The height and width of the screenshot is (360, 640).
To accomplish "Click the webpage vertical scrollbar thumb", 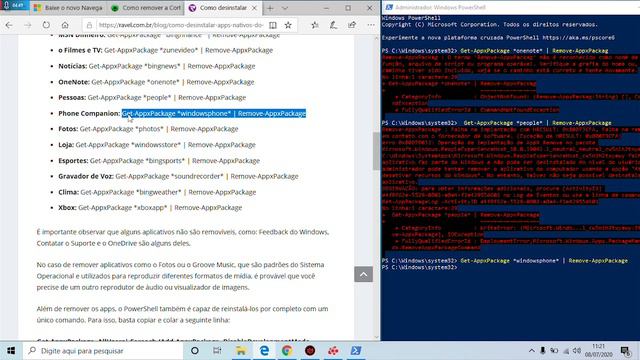I will pos(376,151).
